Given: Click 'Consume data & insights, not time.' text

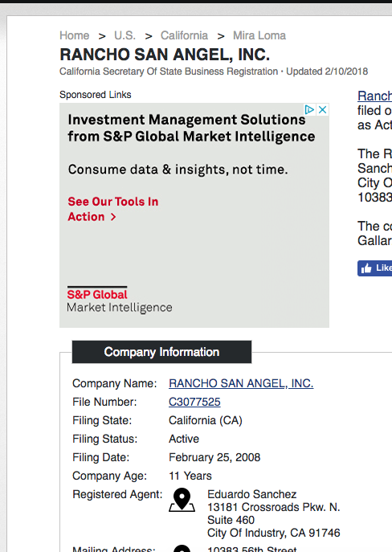Looking at the screenshot, I should point(178,170).
